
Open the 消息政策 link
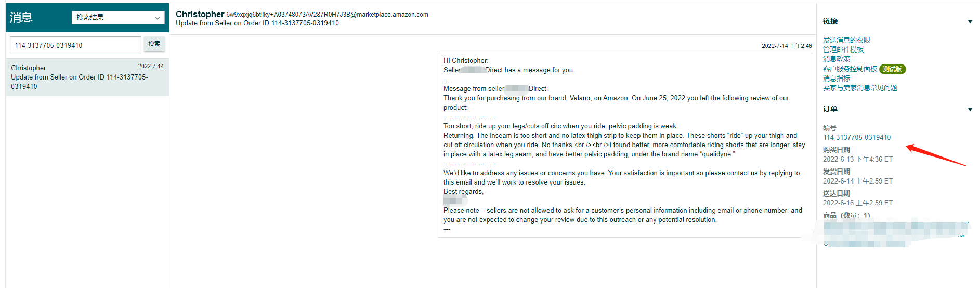(x=837, y=59)
